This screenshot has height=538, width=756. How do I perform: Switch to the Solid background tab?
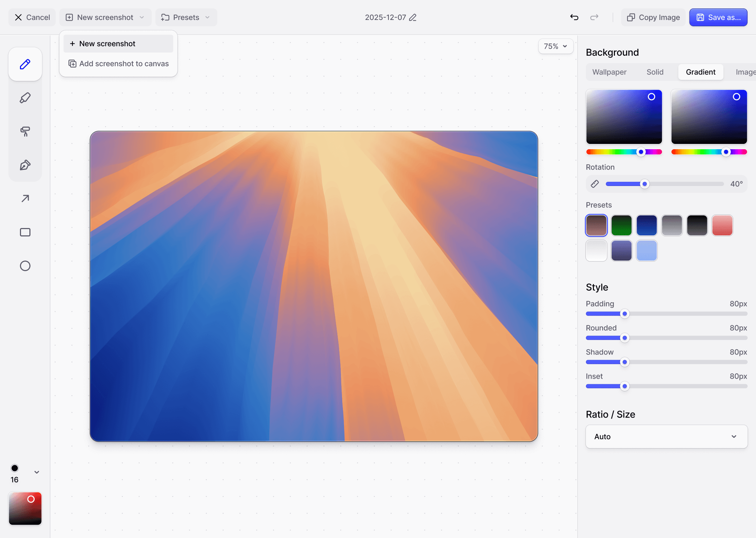pos(655,72)
